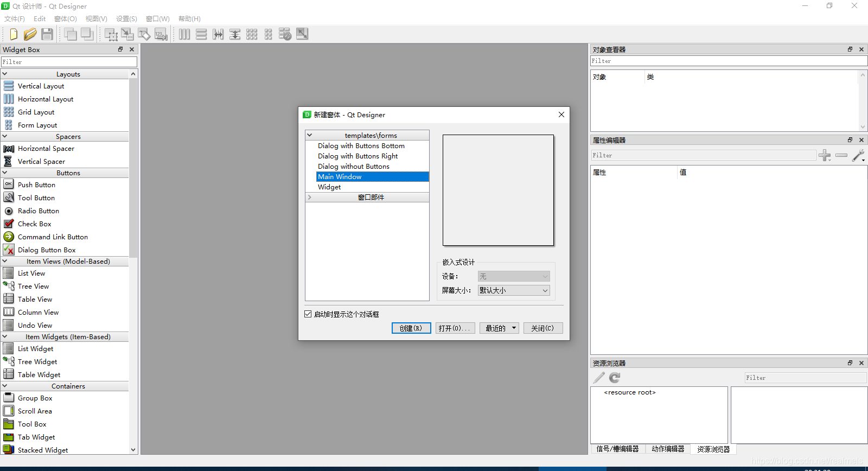Collapse the Spacers category in Widget Box
Image resolution: width=868 pixels, height=471 pixels.
(x=5, y=136)
